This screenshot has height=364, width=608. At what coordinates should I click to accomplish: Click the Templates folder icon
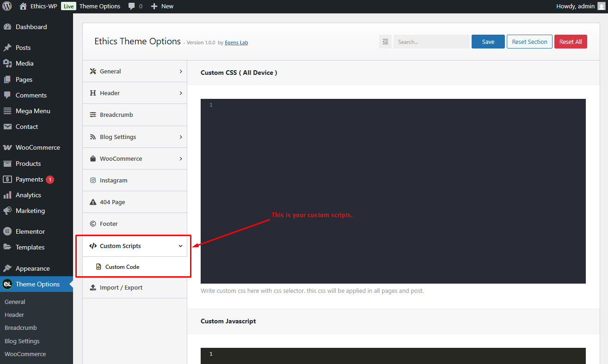tap(7, 247)
